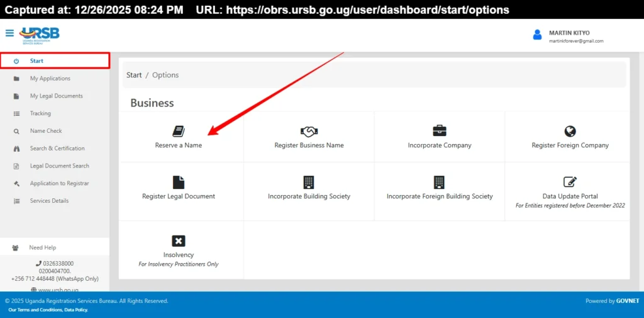
Task: Click the Insolvency X icon
Action: [179, 241]
